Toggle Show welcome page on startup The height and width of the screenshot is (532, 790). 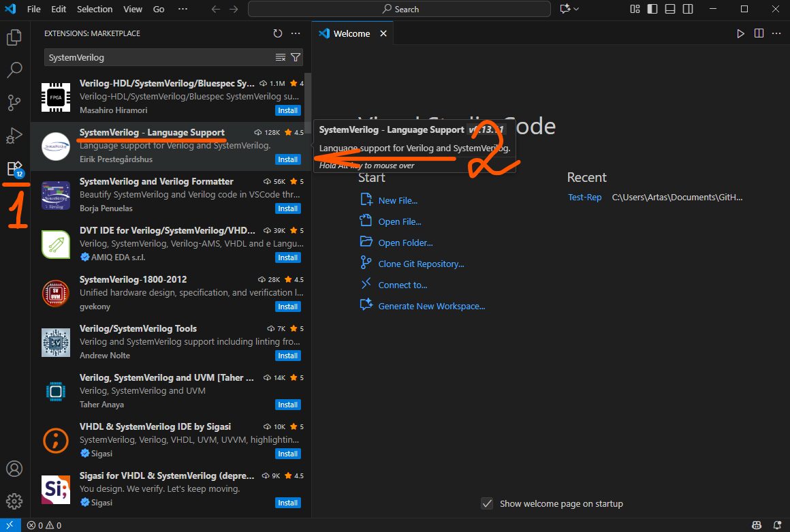[487, 503]
